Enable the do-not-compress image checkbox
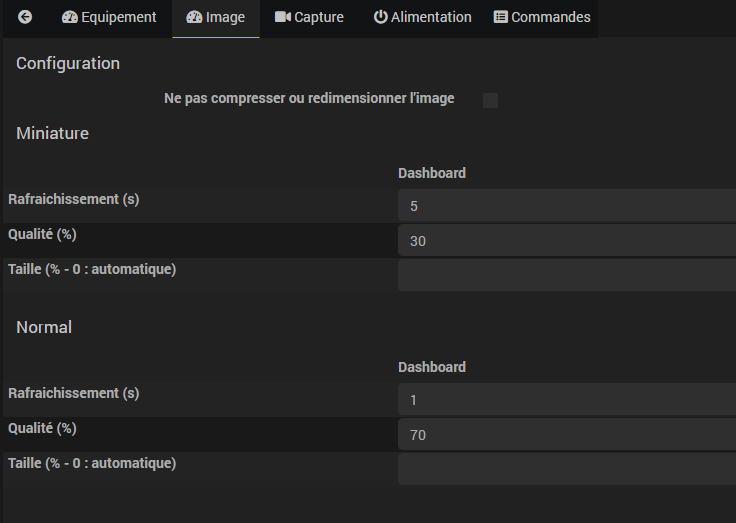This screenshot has width=736, height=523. click(x=490, y=100)
